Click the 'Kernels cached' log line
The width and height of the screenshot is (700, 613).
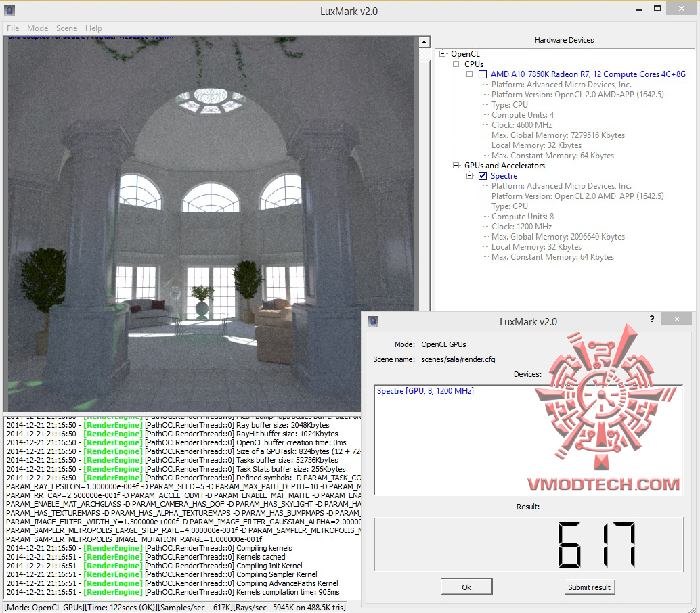coord(146,557)
